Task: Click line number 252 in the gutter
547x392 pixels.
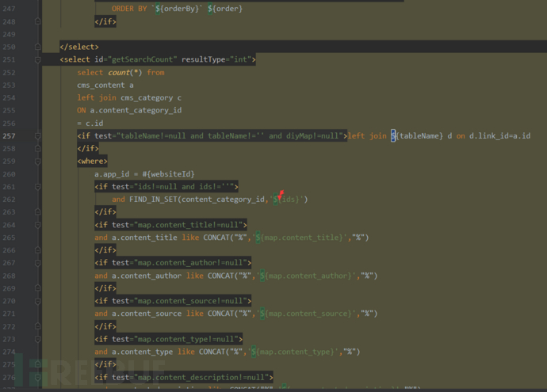Action: coord(11,72)
